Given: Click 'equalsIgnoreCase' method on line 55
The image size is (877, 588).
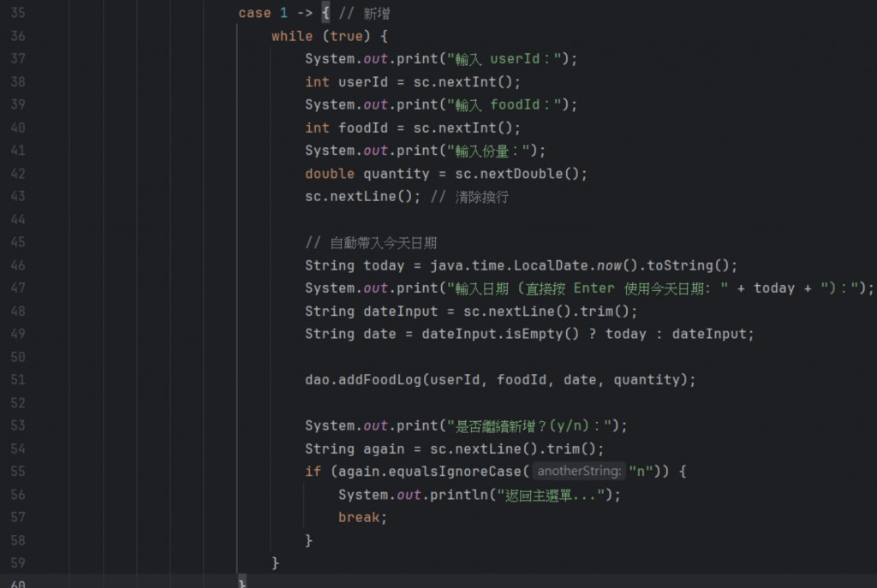Looking at the screenshot, I should 455,472.
